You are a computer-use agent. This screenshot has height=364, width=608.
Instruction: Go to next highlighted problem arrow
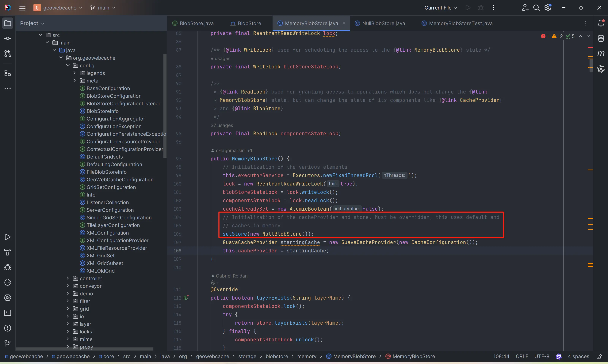pos(588,36)
